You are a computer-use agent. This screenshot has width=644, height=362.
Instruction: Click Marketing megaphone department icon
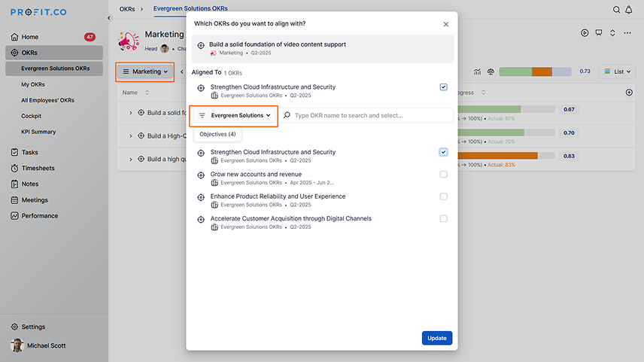coord(129,41)
